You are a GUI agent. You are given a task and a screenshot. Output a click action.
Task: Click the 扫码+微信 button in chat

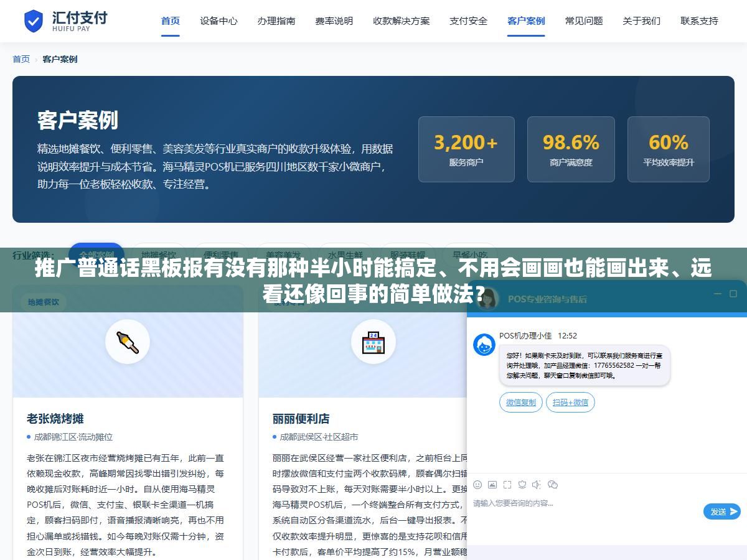click(570, 402)
